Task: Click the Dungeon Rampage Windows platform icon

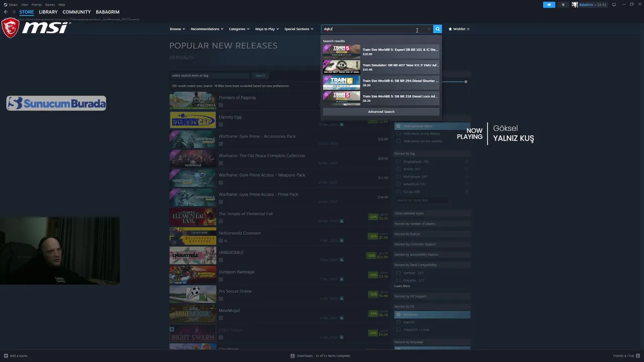Action: (221, 279)
